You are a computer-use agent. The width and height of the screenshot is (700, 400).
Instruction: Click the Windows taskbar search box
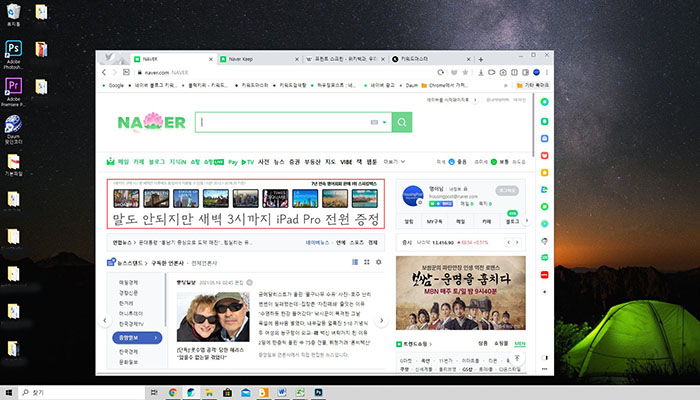(x=82, y=392)
